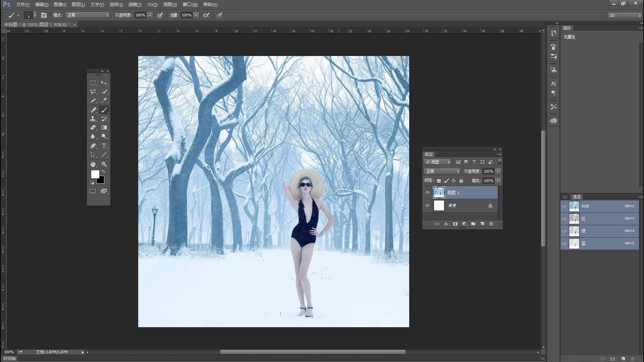Open the brush 模式 dropdown in options bar

87,15
